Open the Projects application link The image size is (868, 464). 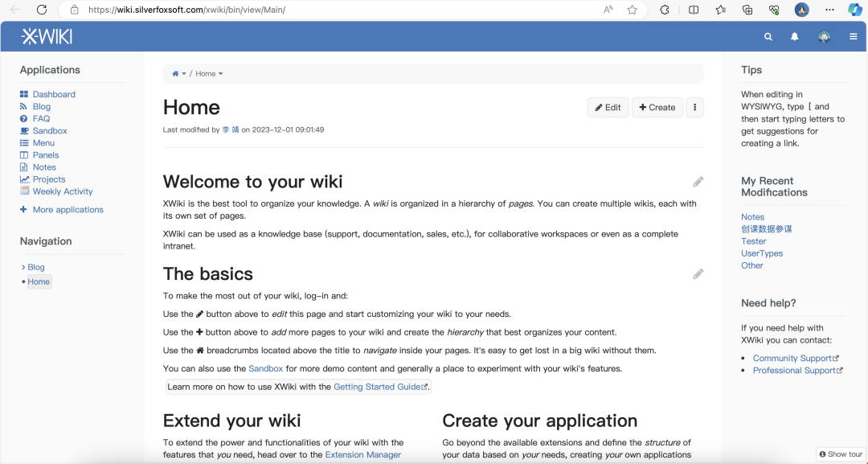[49, 179]
